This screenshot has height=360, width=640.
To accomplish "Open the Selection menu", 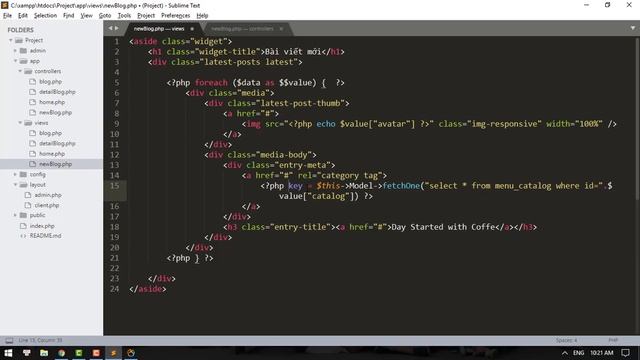I will tap(45, 16).
